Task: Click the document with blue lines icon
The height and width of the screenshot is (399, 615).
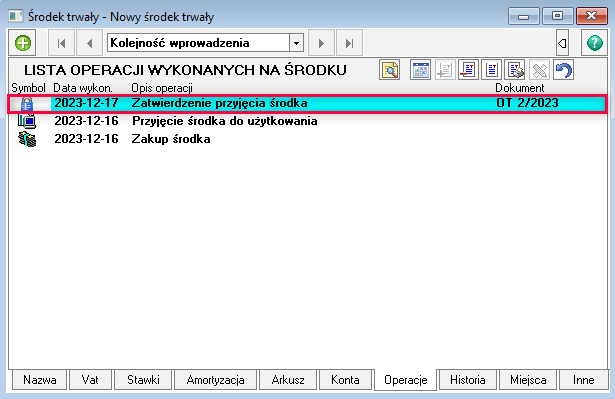Action: [x=491, y=70]
